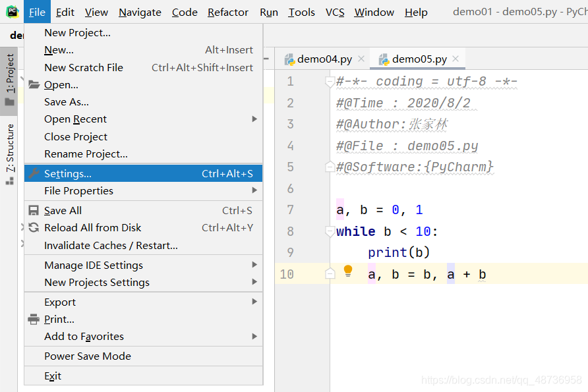
Task: Expand the New Projects Settings submenu arrow
Action: 254,282
